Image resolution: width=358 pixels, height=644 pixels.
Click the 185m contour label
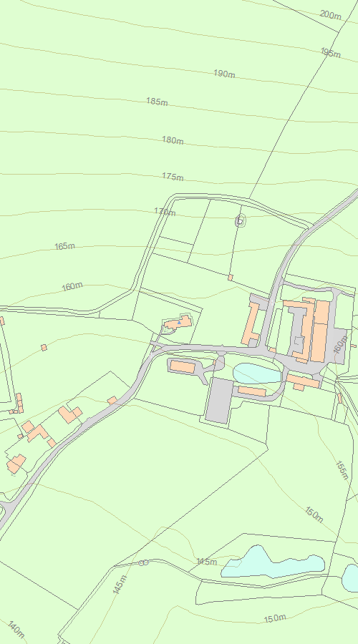[157, 102]
